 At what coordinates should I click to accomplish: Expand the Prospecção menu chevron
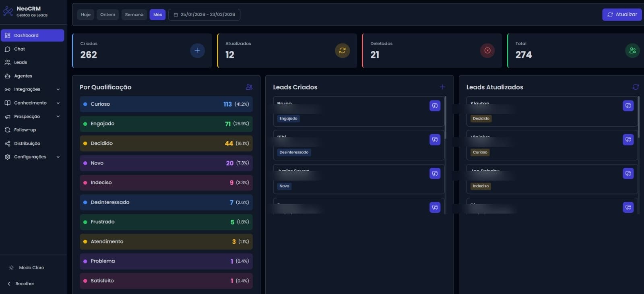[58, 117]
